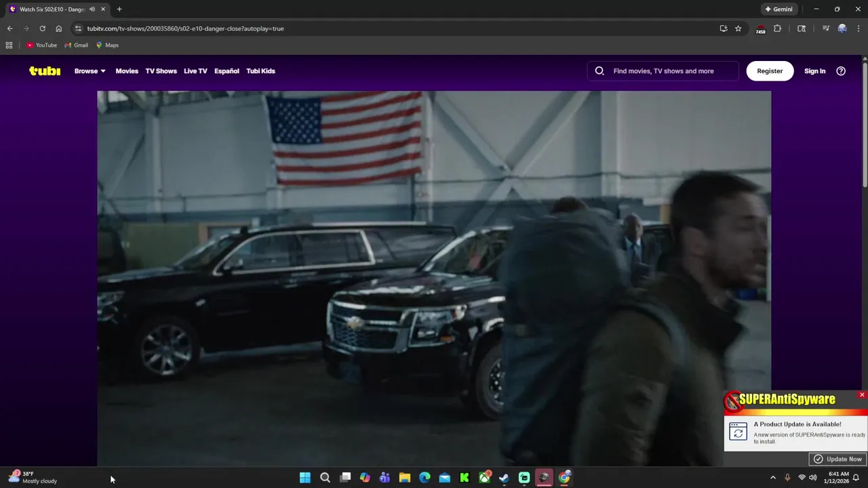
Task: Go to browser home page
Action: [x=58, y=28]
